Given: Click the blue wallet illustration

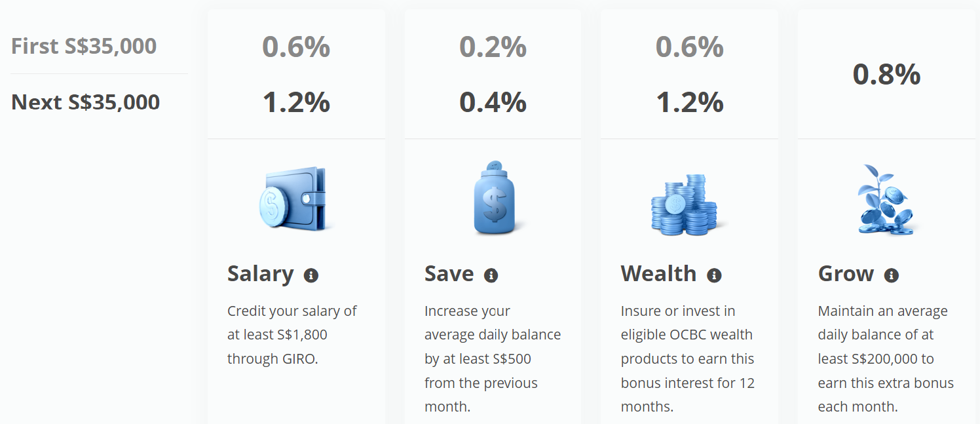Looking at the screenshot, I should tap(294, 199).
